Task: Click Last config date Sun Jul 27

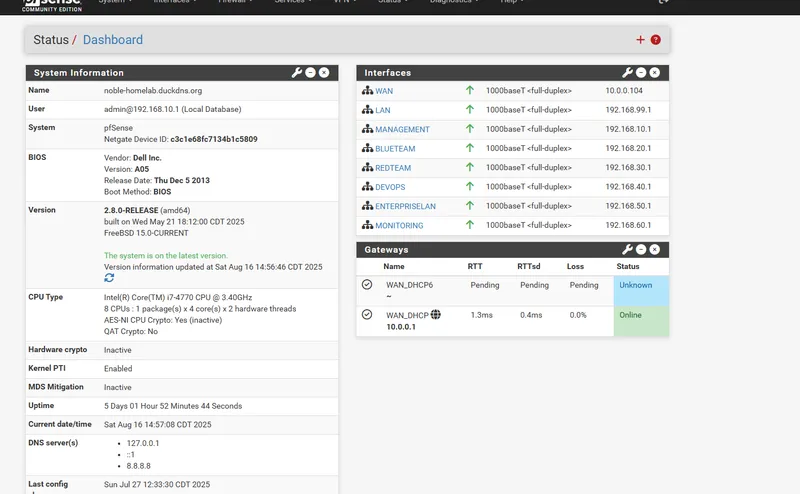Action: coord(157,484)
